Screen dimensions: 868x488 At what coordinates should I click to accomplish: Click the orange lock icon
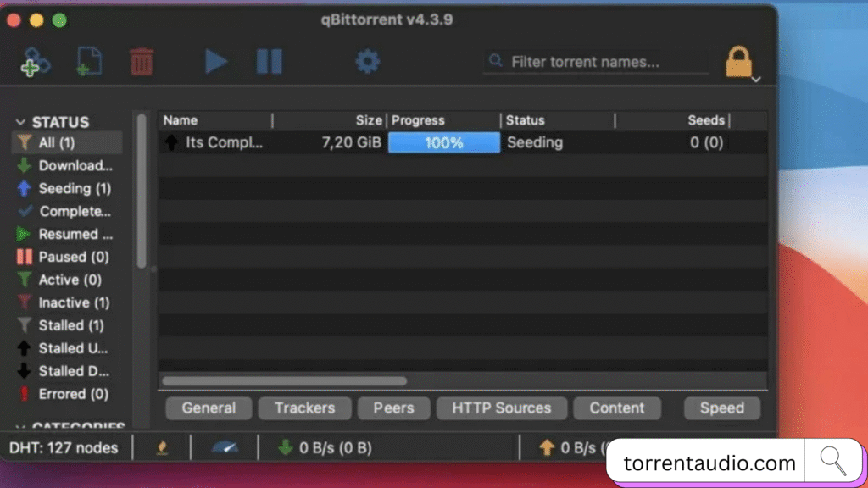click(x=738, y=62)
